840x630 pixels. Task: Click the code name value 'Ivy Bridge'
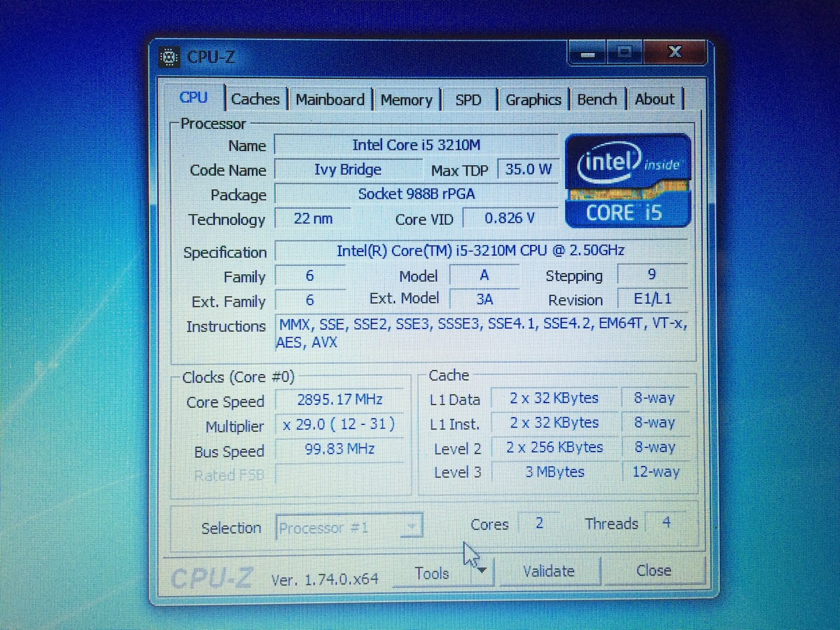(348, 170)
